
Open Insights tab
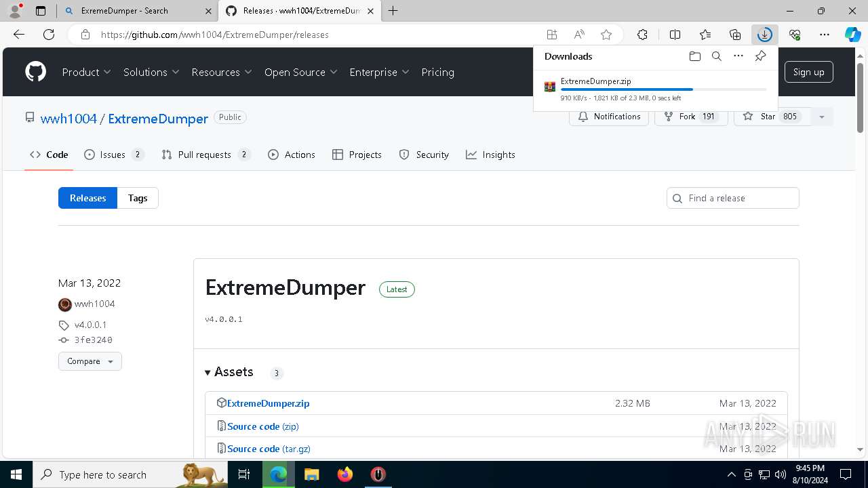pyautogui.click(x=490, y=155)
